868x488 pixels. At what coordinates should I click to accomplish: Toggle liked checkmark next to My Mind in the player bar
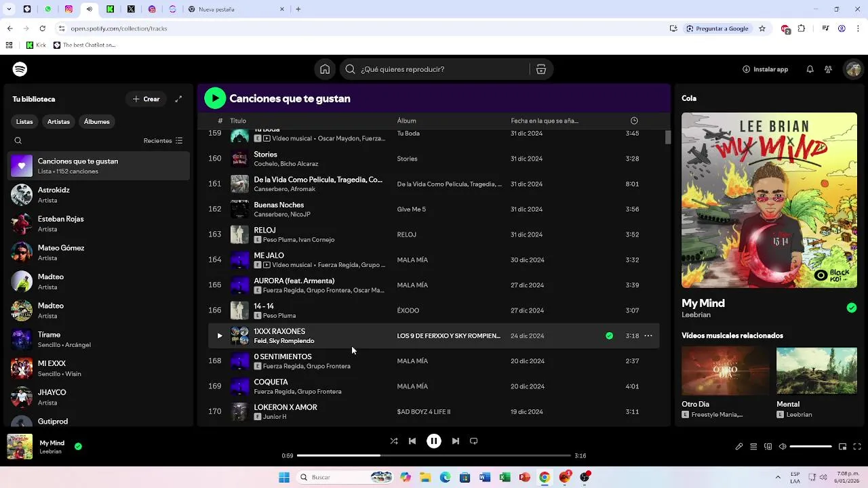[78, 447]
